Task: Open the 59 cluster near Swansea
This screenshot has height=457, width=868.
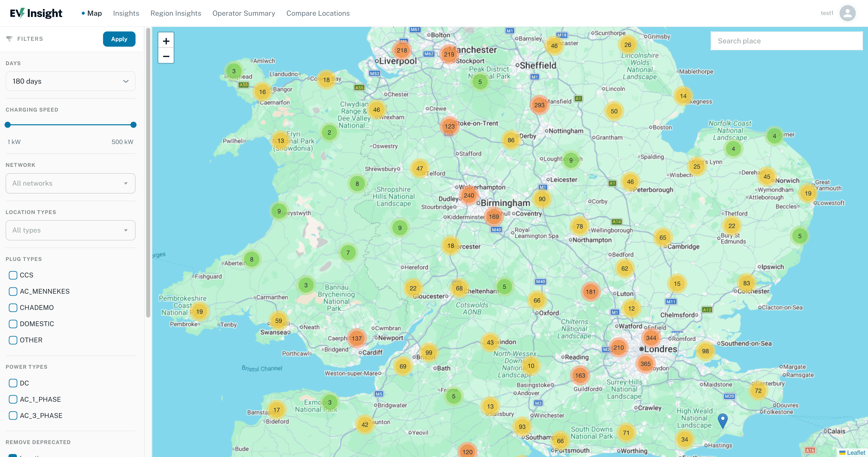Action: 278,321
